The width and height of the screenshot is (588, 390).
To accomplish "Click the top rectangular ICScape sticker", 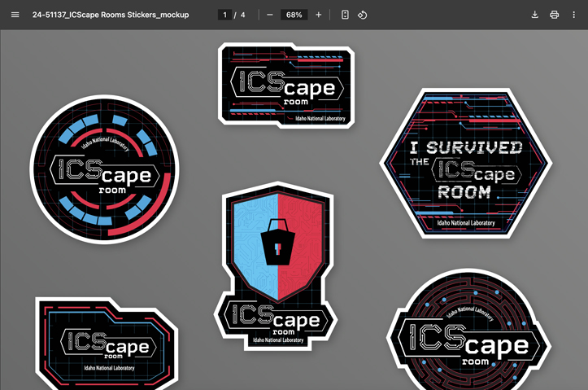I will point(286,85).
